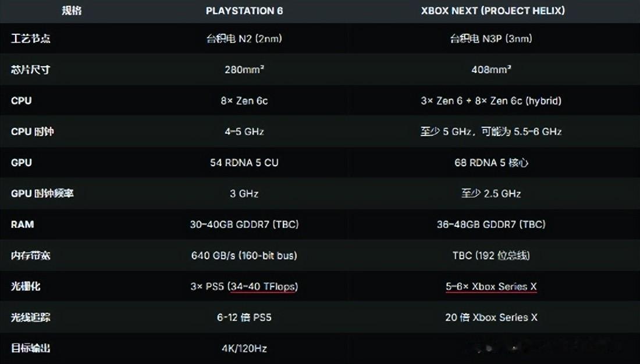Click the PLAYSTATION 6 column header

point(244,10)
